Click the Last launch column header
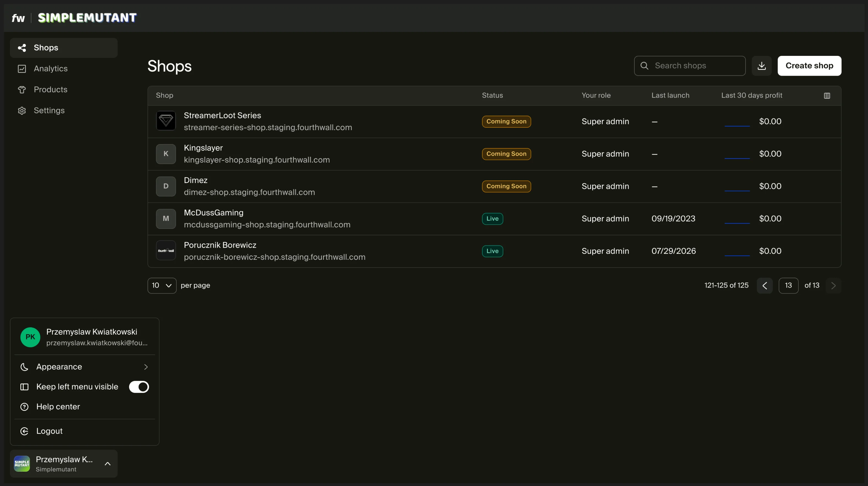Viewport: 868px width, 486px height. 671,95
